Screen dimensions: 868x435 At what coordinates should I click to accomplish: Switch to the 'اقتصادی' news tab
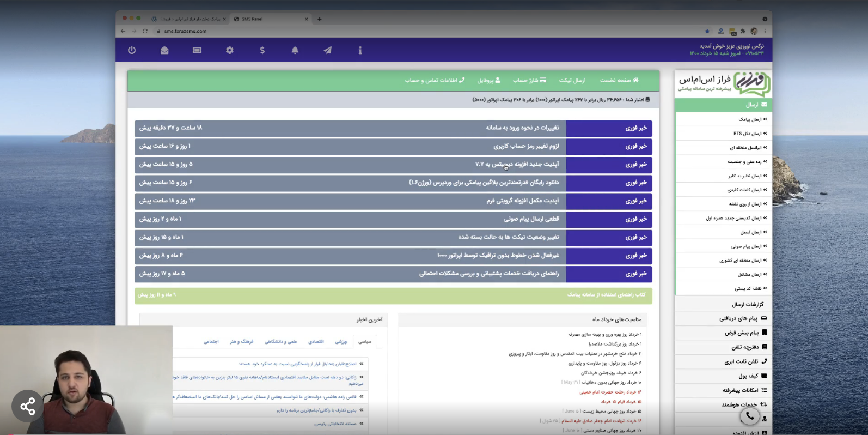[x=316, y=342]
